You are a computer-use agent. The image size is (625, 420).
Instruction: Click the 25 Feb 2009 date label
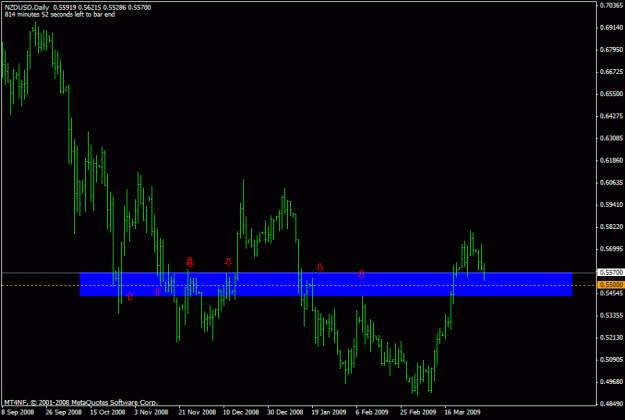point(418,412)
